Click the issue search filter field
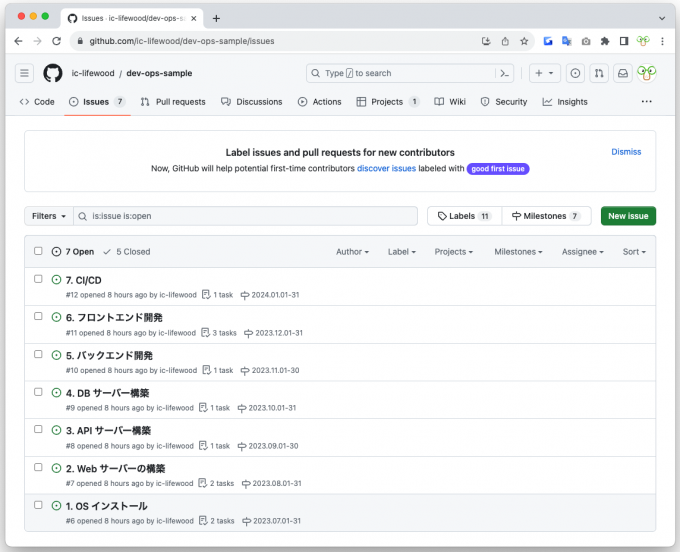Image resolution: width=680 pixels, height=552 pixels. pyautogui.click(x=250, y=216)
